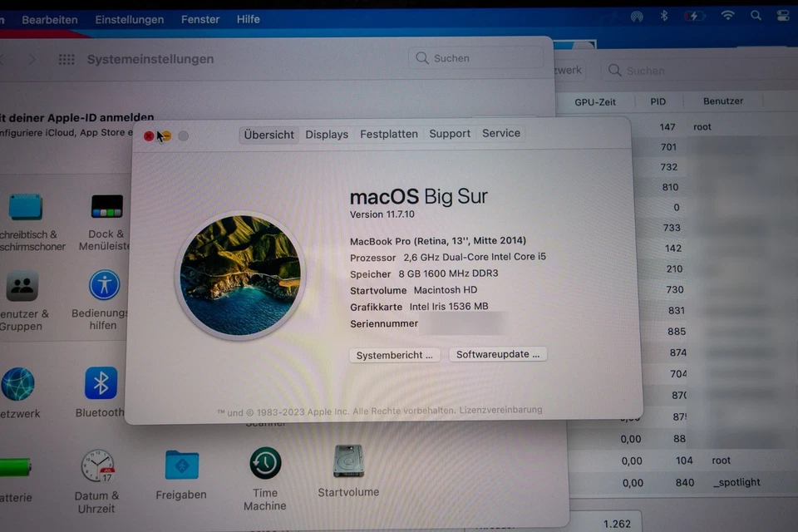
Task: Open Dock & Menüleiste preferences
Action: coord(107,206)
